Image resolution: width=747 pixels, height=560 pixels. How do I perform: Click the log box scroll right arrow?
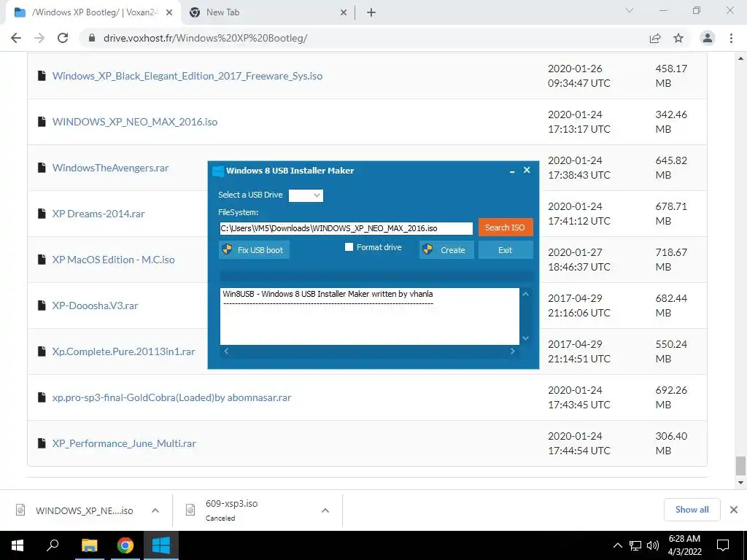[x=513, y=351]
